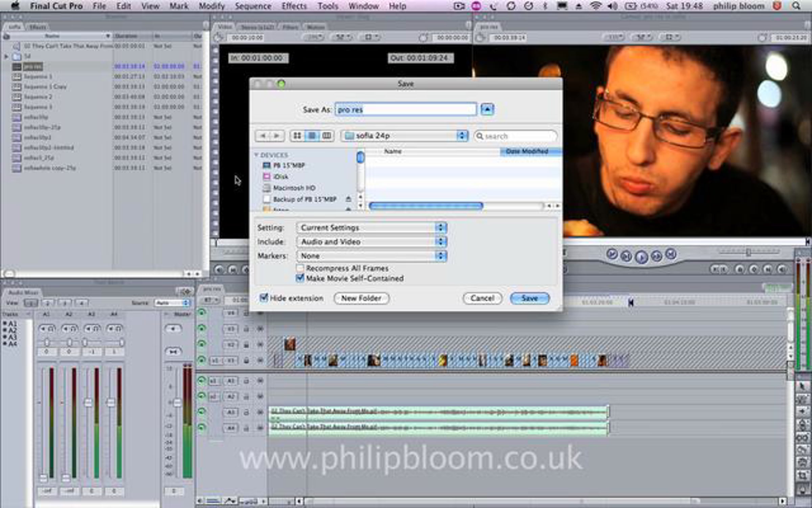The image size is (812, 508).
Task: Open the Markers dropdown showing None
Action: pyautogui.click(x=371, y=256)
